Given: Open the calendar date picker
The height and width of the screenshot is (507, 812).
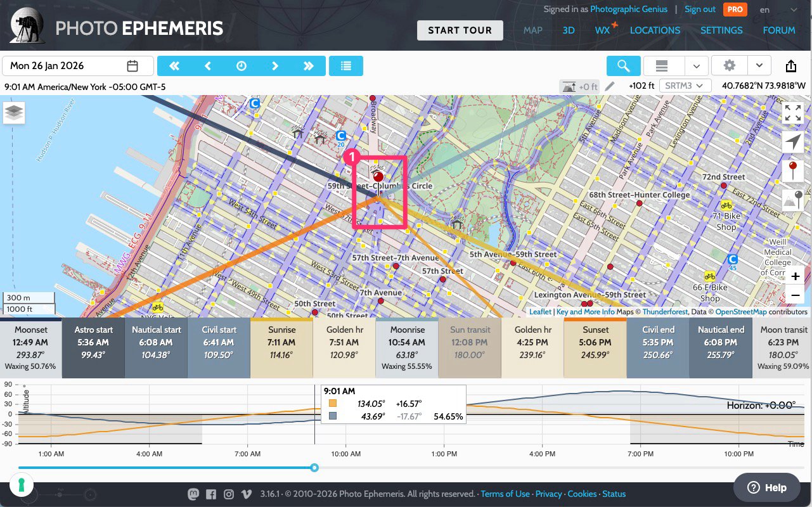Looking at the screenshot, I should click(x=132, y=66).
